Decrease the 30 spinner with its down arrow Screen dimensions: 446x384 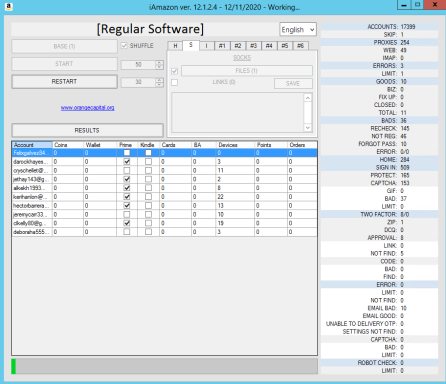point(159,85)
